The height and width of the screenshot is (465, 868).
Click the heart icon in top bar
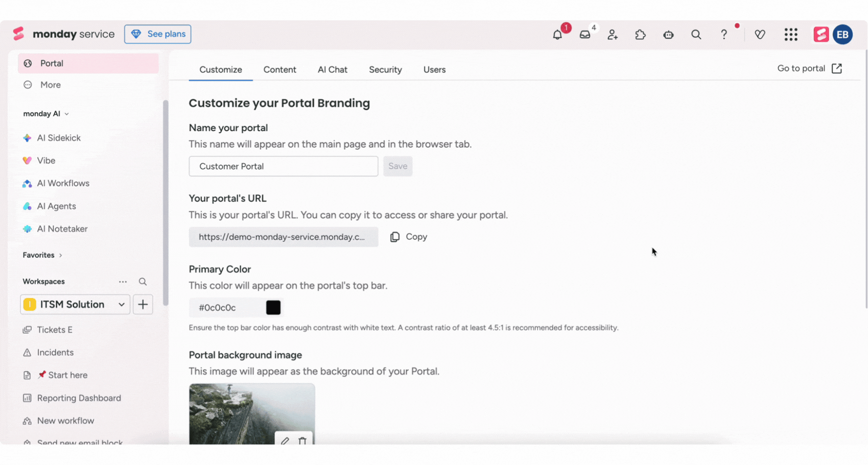[x=760, y=35]
